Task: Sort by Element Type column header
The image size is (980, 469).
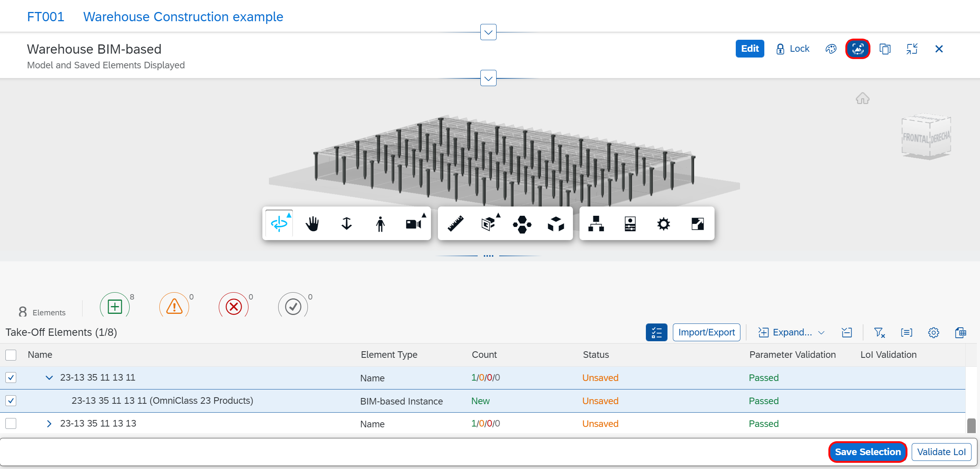Action: click(389, 355)
